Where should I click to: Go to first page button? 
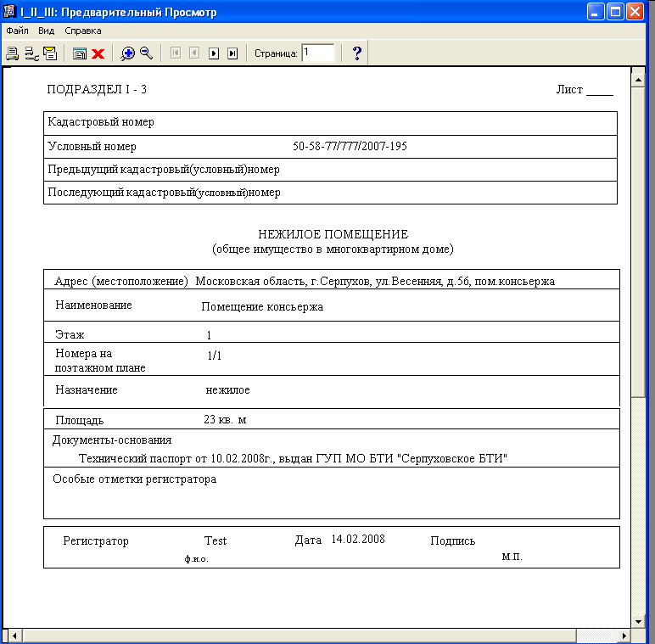(176, 53)
